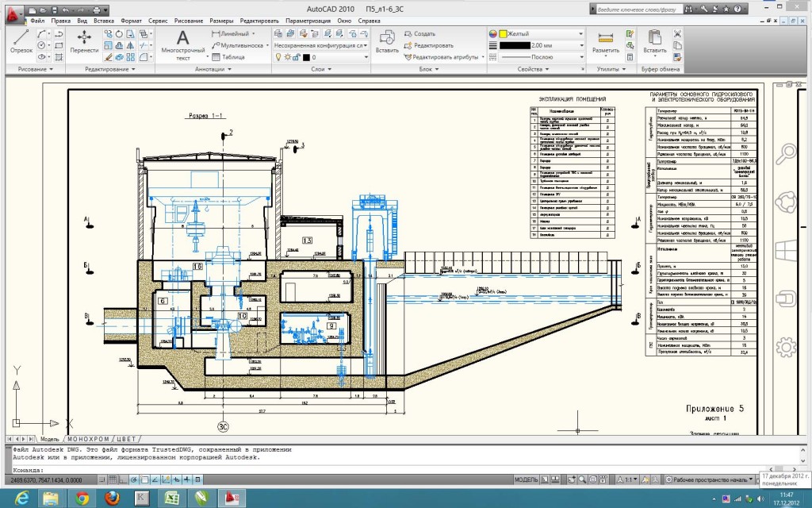Open the Формат menu

[131, 21]
